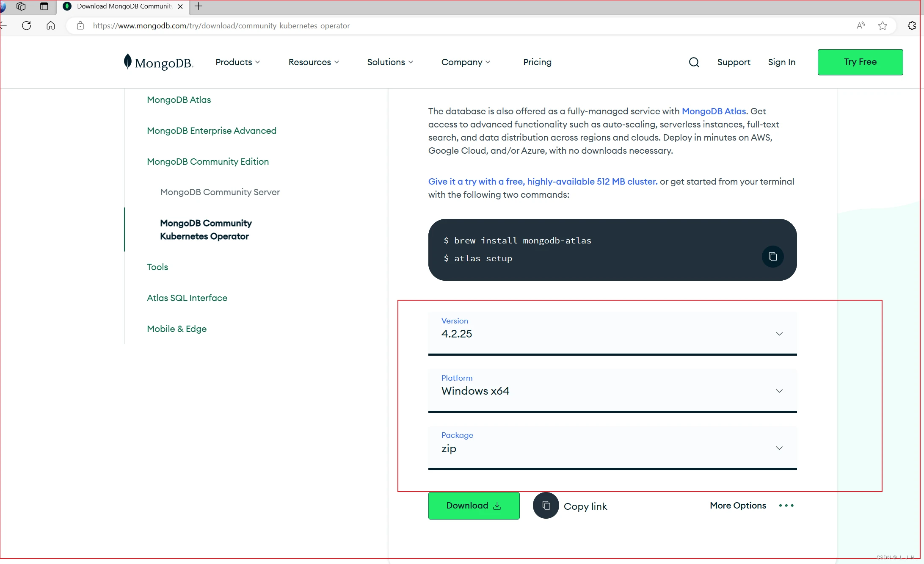Open a new browser tab
This screenshot has height=564, width=924.
[x=199, y=6]
